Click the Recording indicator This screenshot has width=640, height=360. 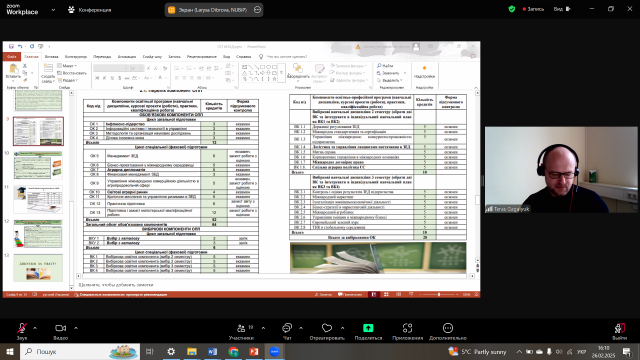pos(533,9)
